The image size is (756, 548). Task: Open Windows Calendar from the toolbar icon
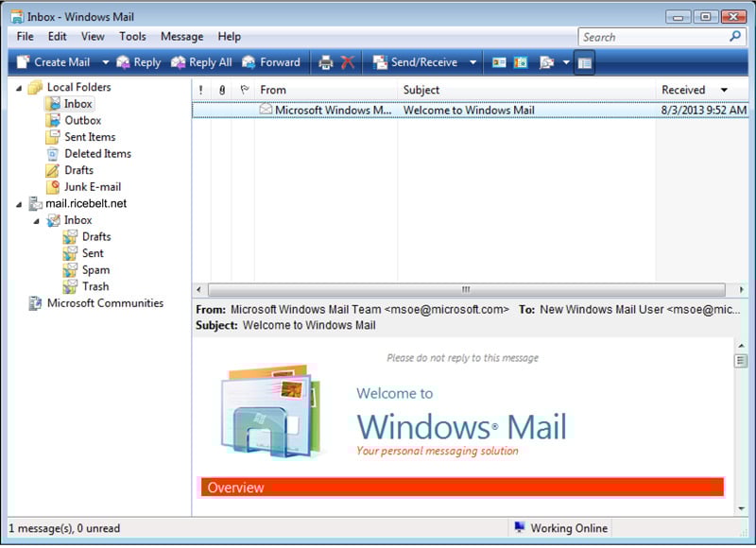point(520,62)
